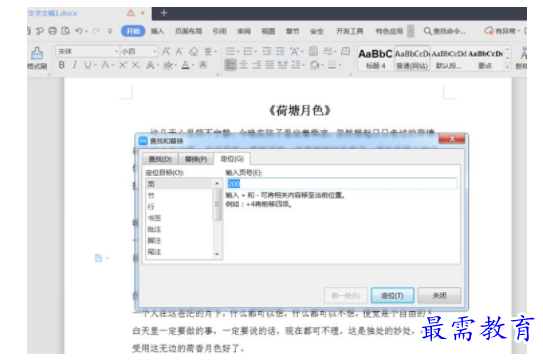The image size is (543, 360).
Task: Switch to 替换(P) tab in dialog
Action: pyautogui.click(x=196, y=159)
